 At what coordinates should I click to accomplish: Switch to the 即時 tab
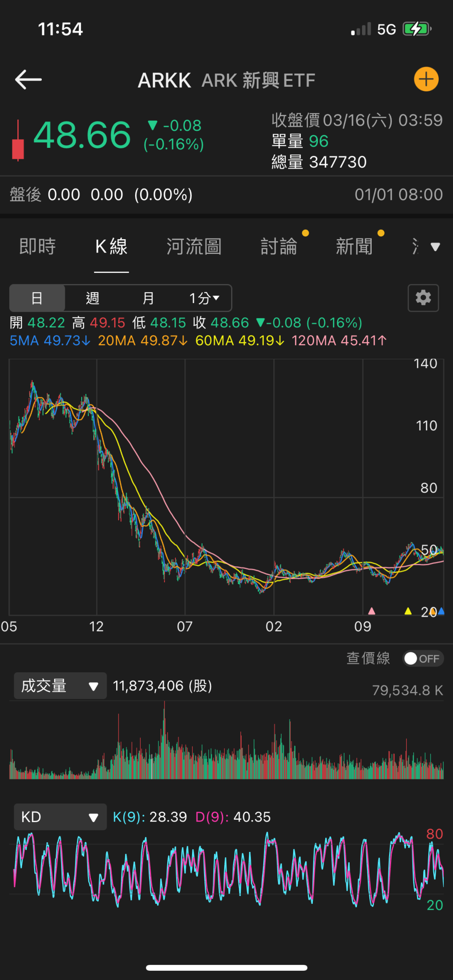37,247
